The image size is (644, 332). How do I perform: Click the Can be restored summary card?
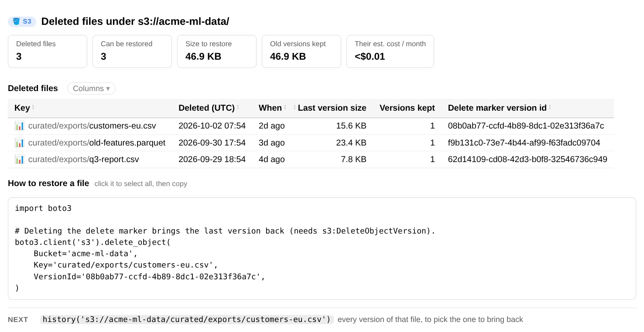(x=132, y=51)
